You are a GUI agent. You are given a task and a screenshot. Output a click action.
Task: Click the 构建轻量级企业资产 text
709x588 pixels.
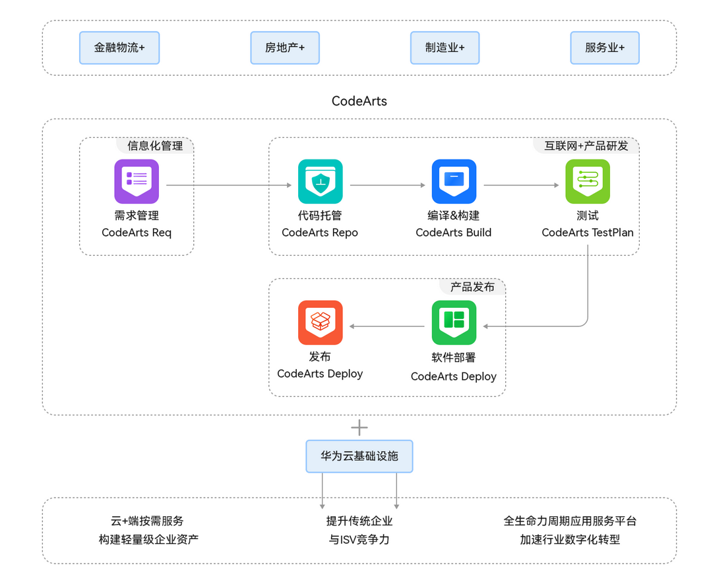(x=148, y=540)
